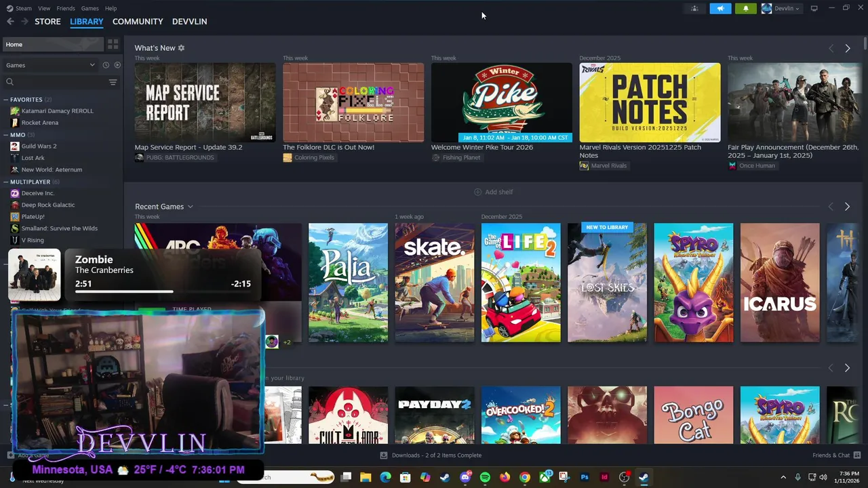Open the Games menu

tap(90, 8)
